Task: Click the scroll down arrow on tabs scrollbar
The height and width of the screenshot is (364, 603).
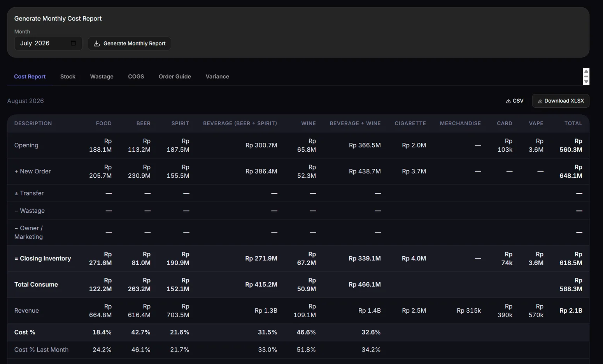Action: point(586,82)
